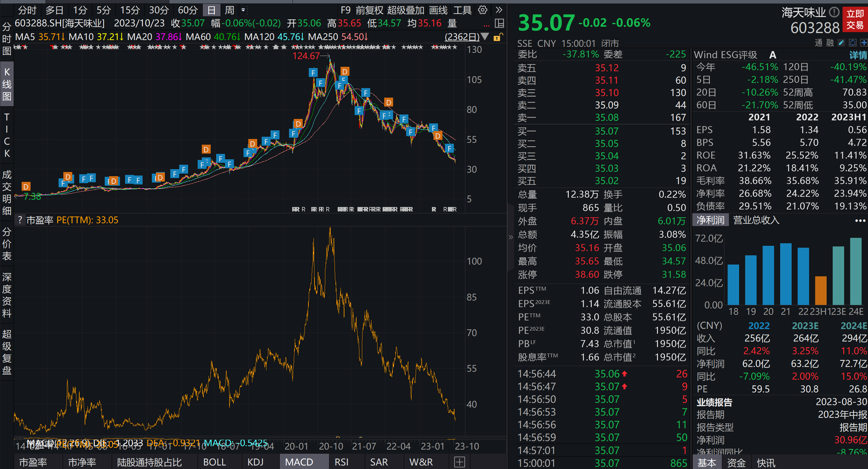
Task: Click the blue 21 profit bar
Action: point(786,274)
